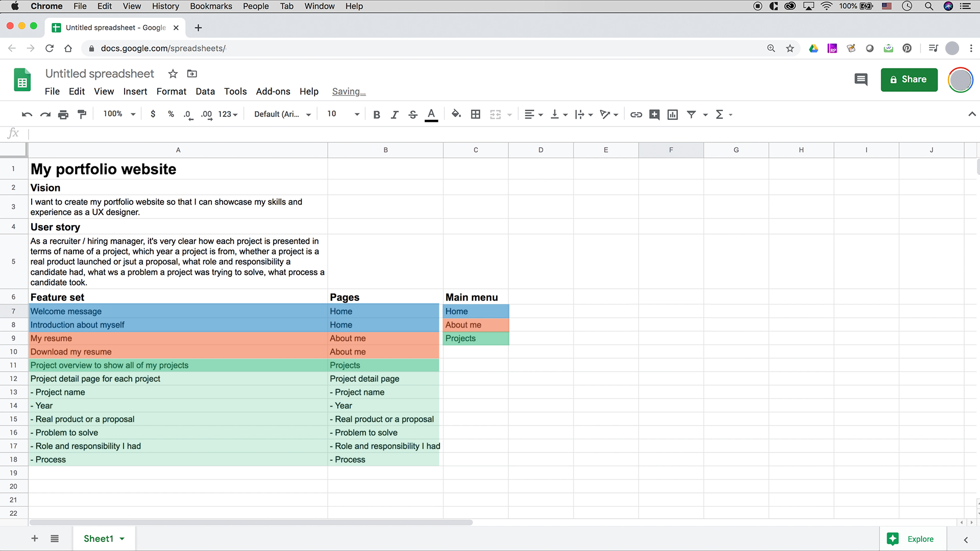980x551 pixels.
Task: Click the paint format roller icon
Action: [82, 114]
